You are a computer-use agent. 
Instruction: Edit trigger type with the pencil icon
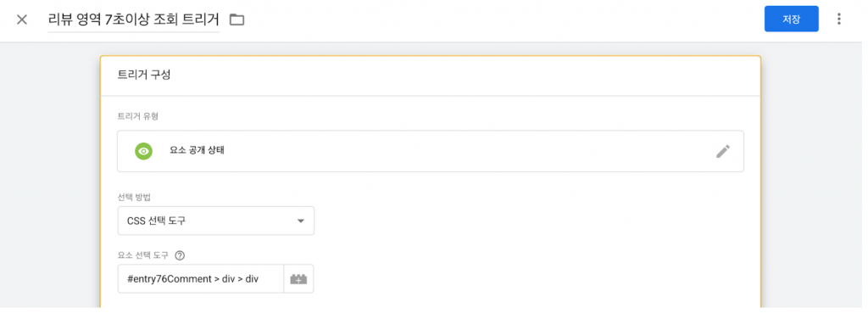point(723,151)
